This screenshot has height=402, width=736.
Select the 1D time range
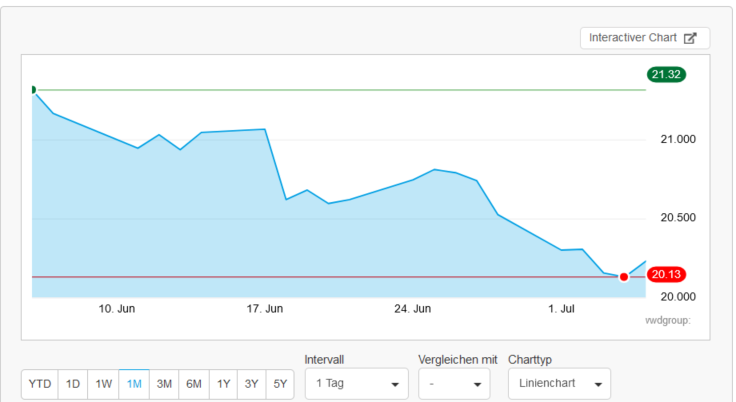tap(73, 384)
